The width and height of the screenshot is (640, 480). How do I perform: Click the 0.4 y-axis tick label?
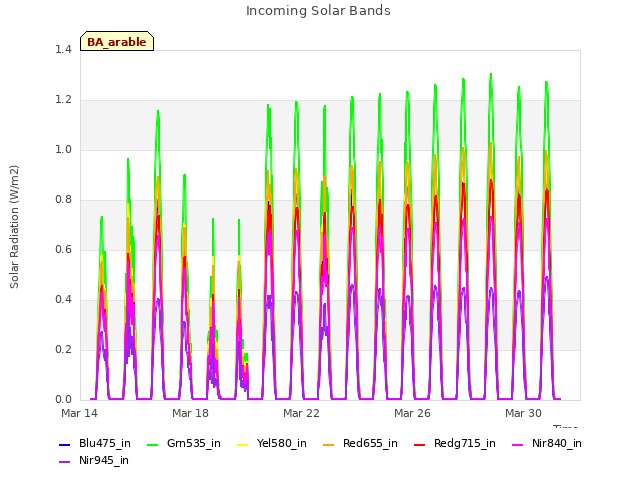(x=63, y=300)
